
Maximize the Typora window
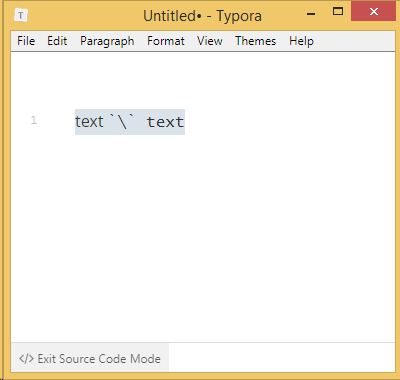[x=338, y=12]
